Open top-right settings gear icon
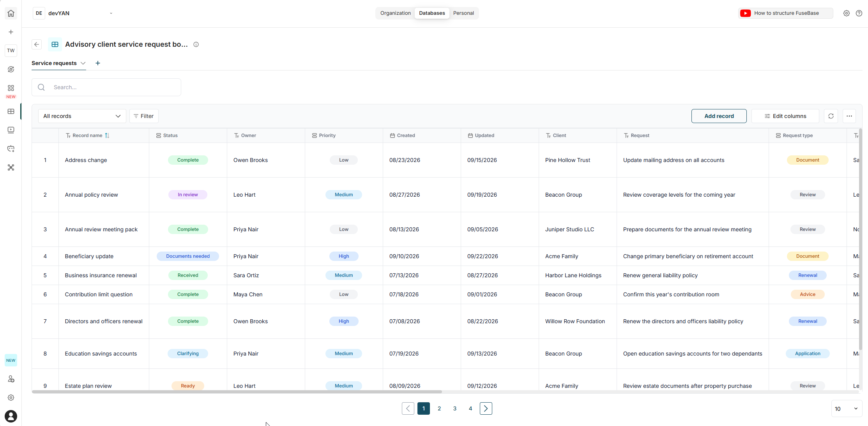 tap(847, 13)
